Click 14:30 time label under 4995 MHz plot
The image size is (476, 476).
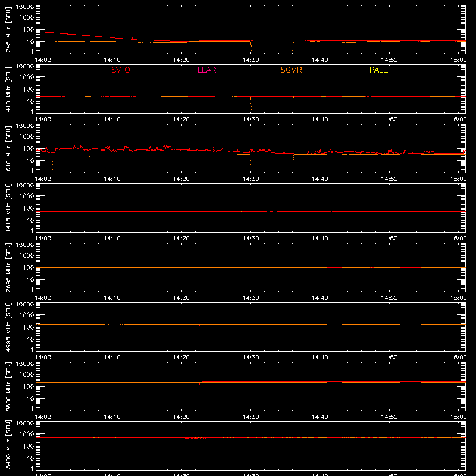pyautogui.click(x=250, y=358)
